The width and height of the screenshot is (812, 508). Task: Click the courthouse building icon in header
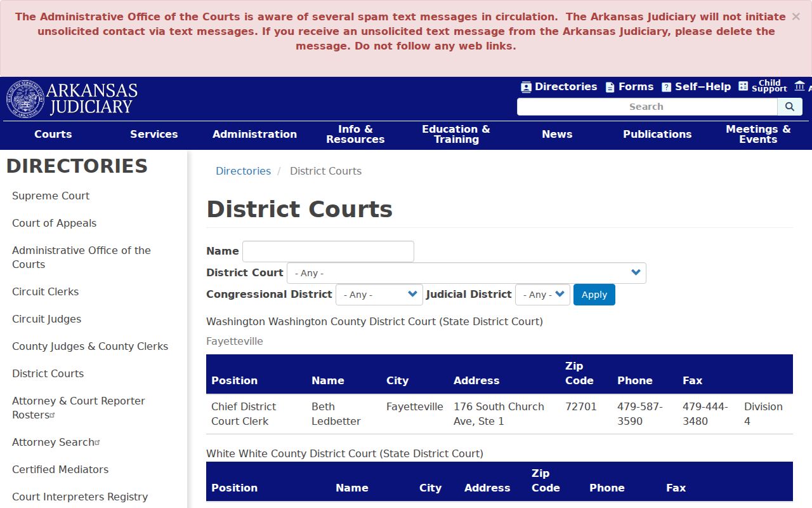(x=799, y=86)
